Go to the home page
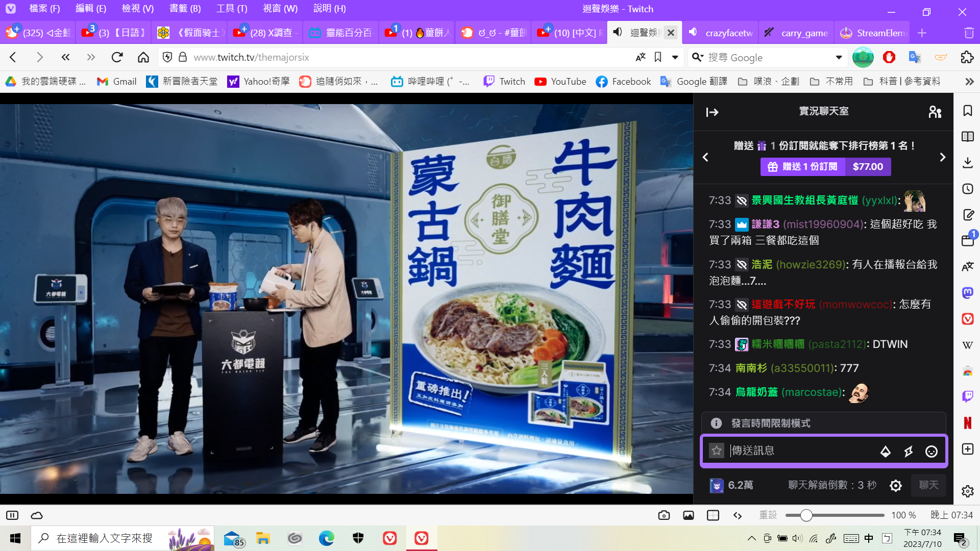The height and width of the screenshot is (551, 980). click(143, 57)
